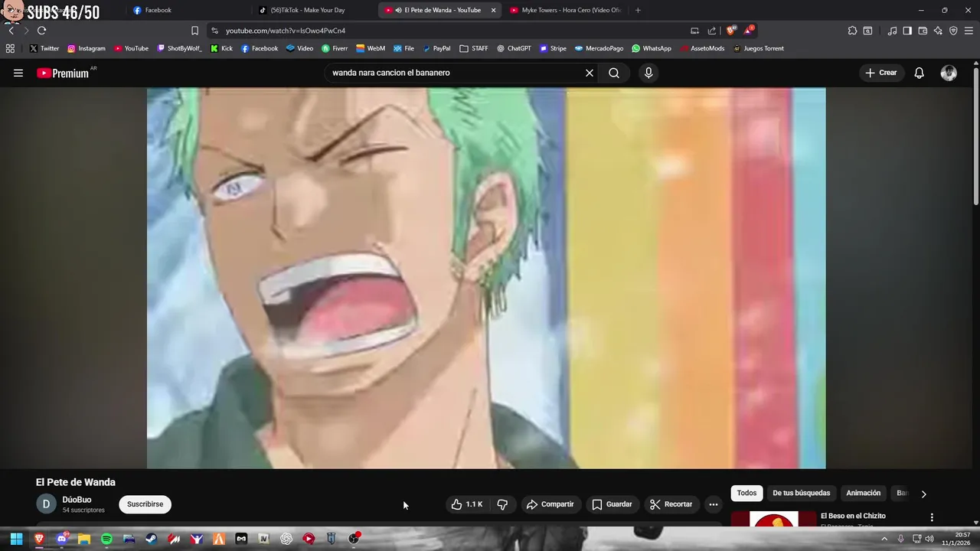Open the Juegos Torrent bookmark
This screenshot has width=980, height=551.
[x=758, y=48]
